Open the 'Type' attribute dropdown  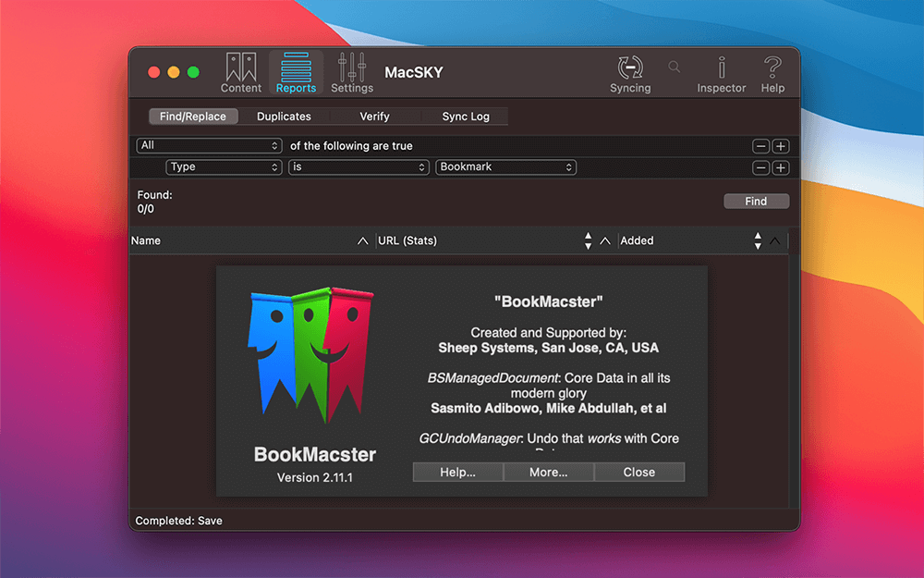click(224, 167)
